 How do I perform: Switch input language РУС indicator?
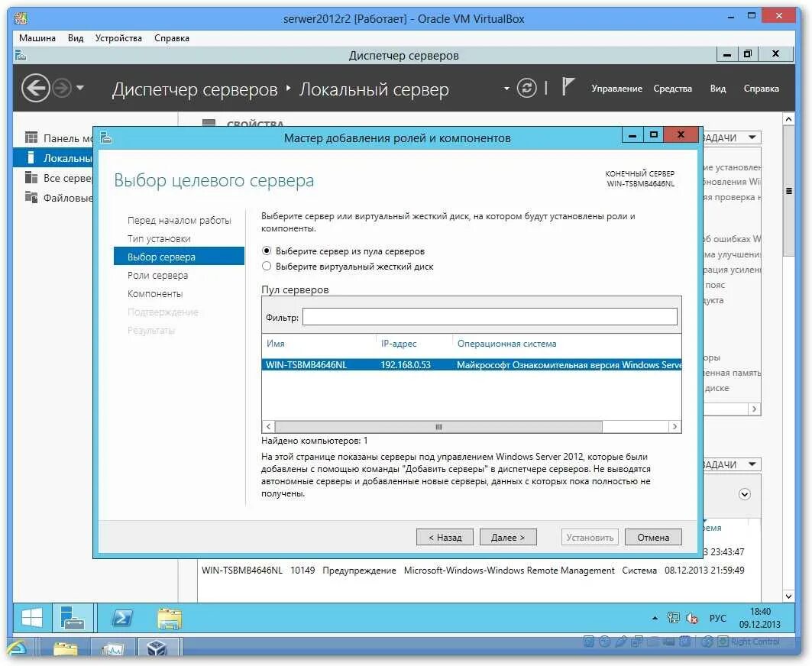point(717,618)
